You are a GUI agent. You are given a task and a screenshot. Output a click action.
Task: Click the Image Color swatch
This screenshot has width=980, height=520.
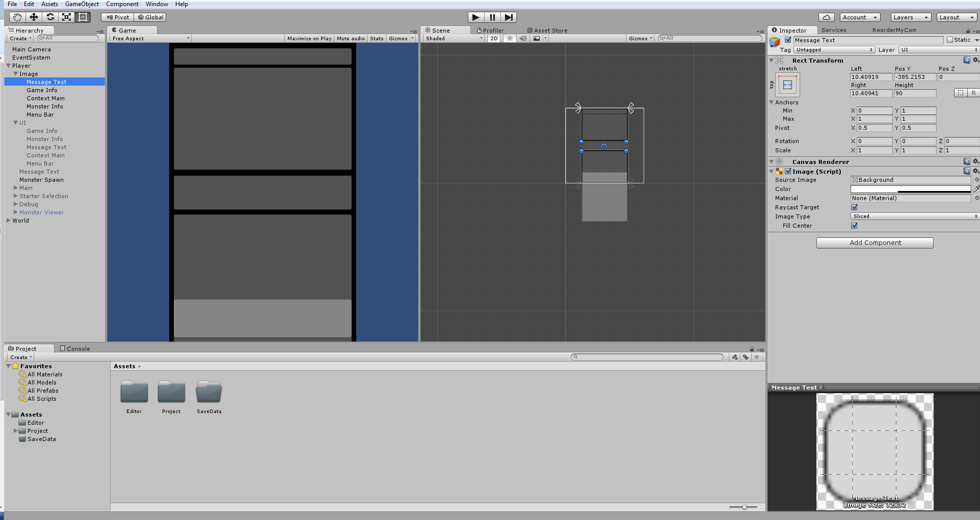coord(911,189)
